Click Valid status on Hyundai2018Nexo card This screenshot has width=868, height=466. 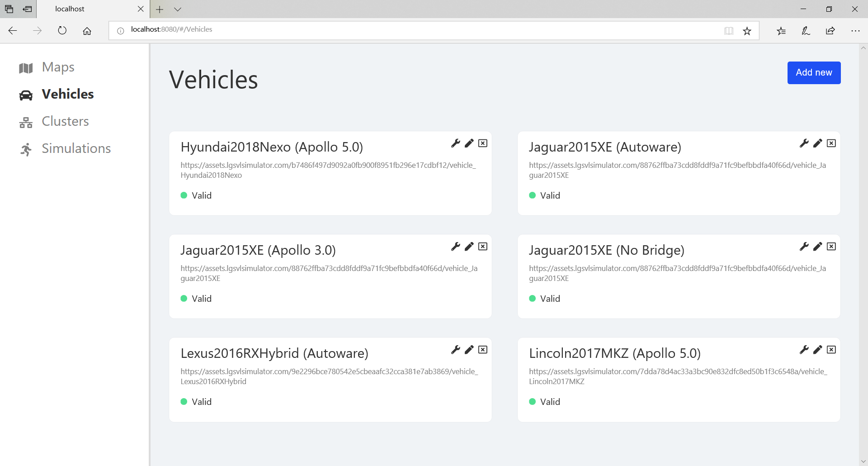pos(196,195)
